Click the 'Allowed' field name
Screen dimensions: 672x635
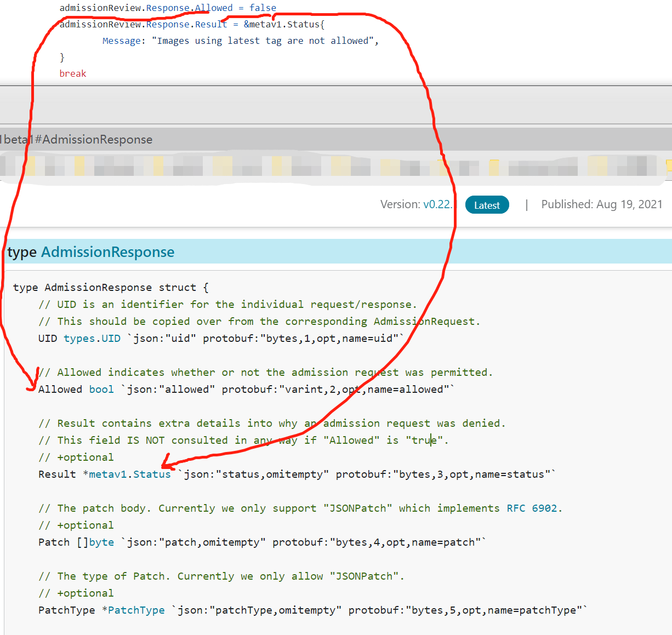(60, 389)
